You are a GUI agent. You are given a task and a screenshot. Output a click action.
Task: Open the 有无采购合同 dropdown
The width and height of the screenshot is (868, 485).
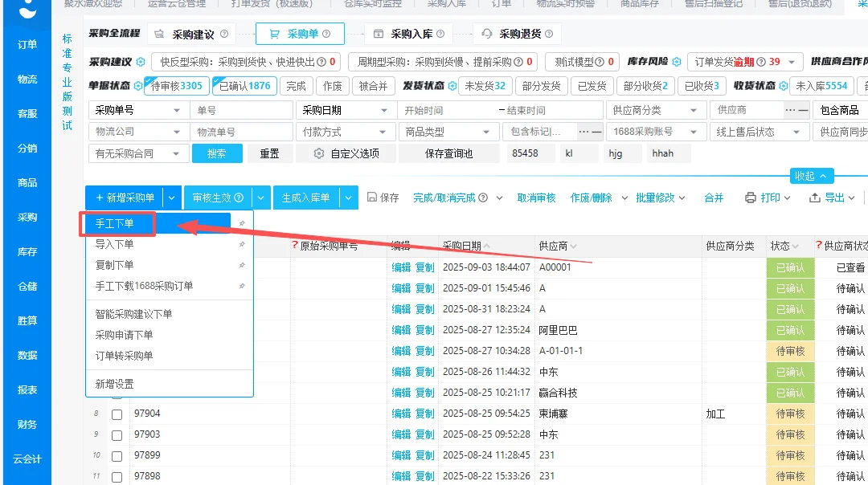tap(139, 153)
